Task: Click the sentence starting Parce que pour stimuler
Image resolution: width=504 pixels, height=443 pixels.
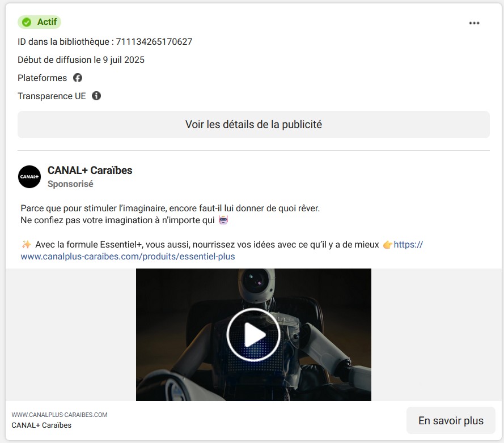Action: 170,208
